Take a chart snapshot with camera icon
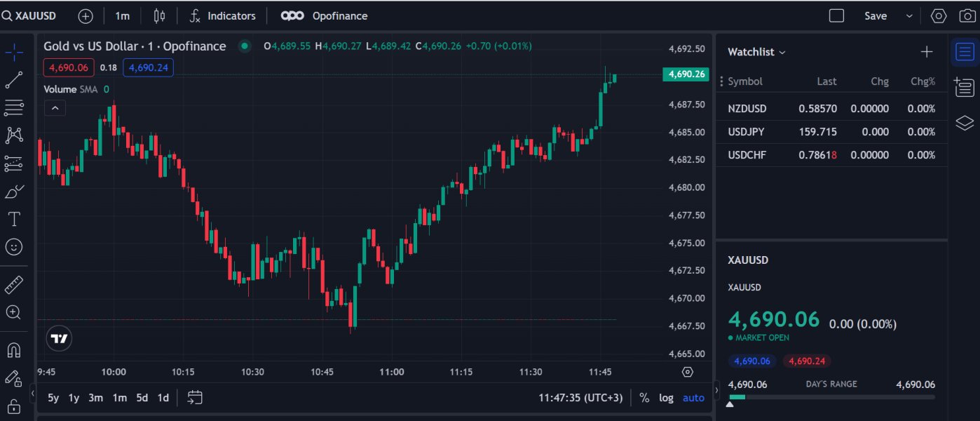This screenshot has width=980, height=421. click(x=967, y=15)
